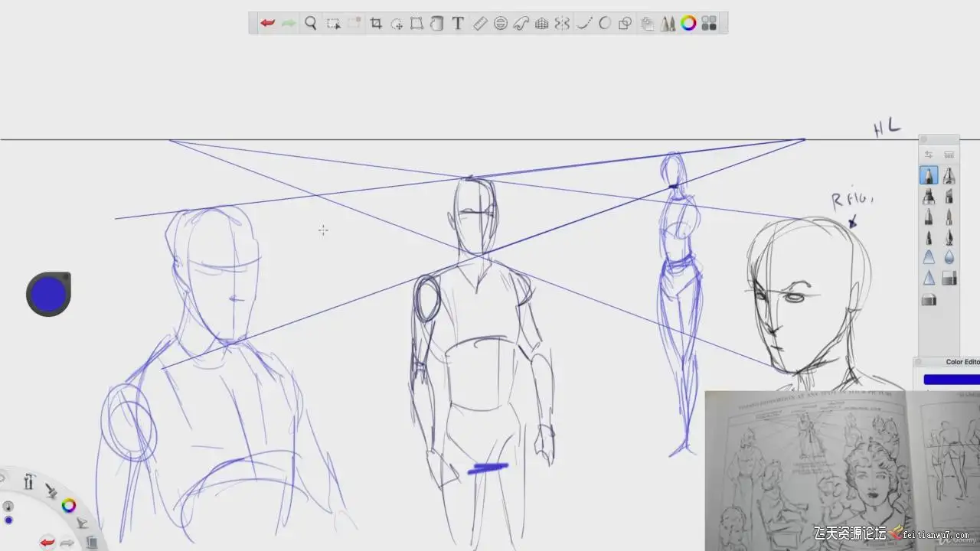Select the Inking pen nib brush
Screen dimensions: 980x551
click(x=949, y=237)
